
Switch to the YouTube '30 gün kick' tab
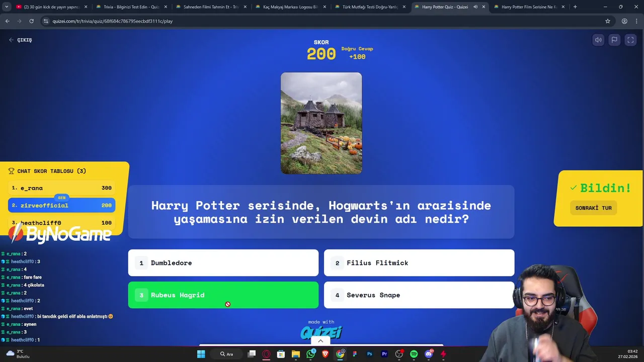coord(51,7)
